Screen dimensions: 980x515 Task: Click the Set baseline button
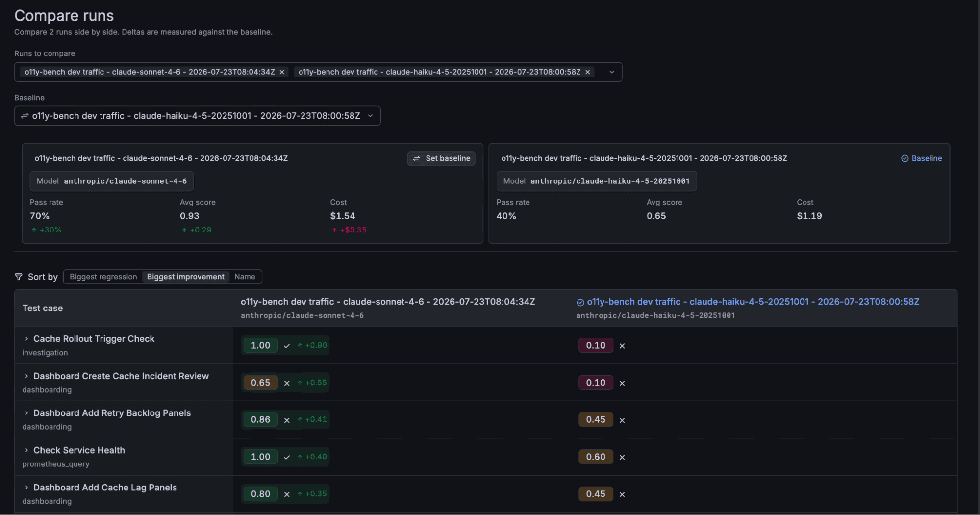coord(441,158)
